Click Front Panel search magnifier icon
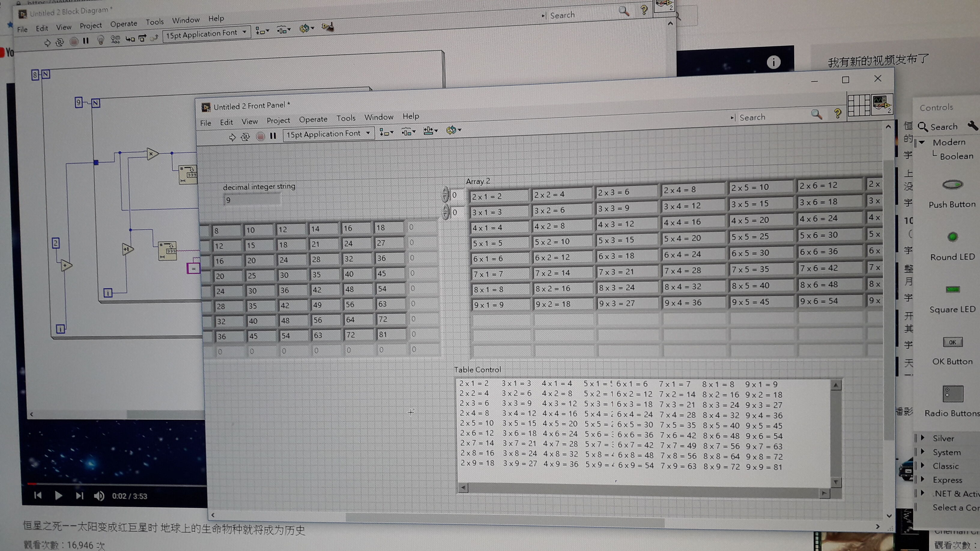This screenshot has width=980, height=551. (816, 114)
